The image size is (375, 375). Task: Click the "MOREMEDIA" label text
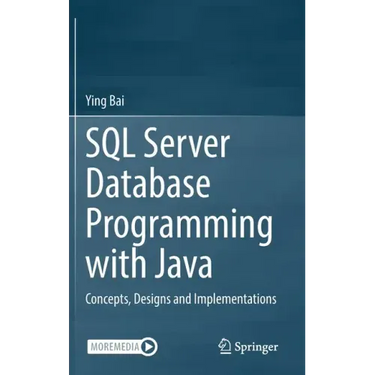[115, 347]
